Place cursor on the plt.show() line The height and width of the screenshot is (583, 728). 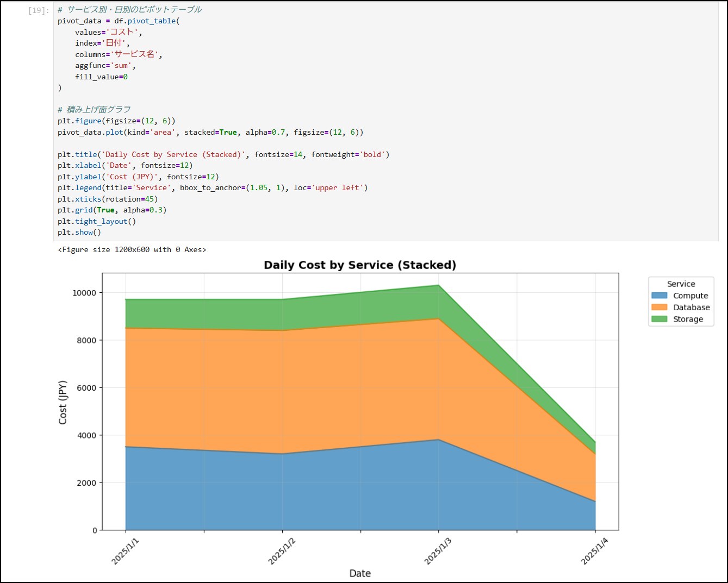pos(79,233)
